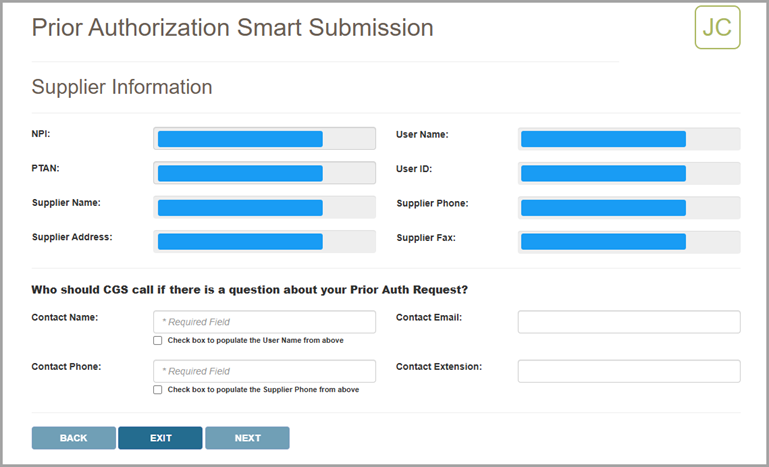Click the BACK button
Image resolution: width=769 pixels, height=467 pixels.
73,438
